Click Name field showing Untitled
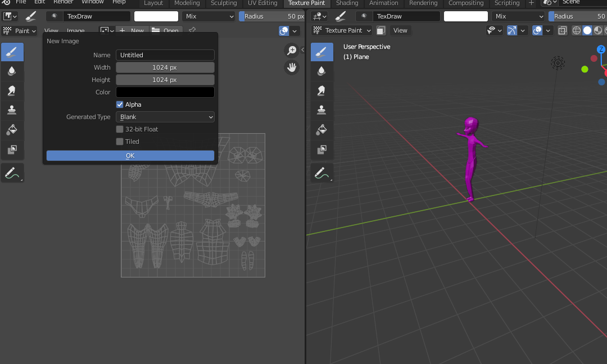607x364 pixels. coord(165,55)
